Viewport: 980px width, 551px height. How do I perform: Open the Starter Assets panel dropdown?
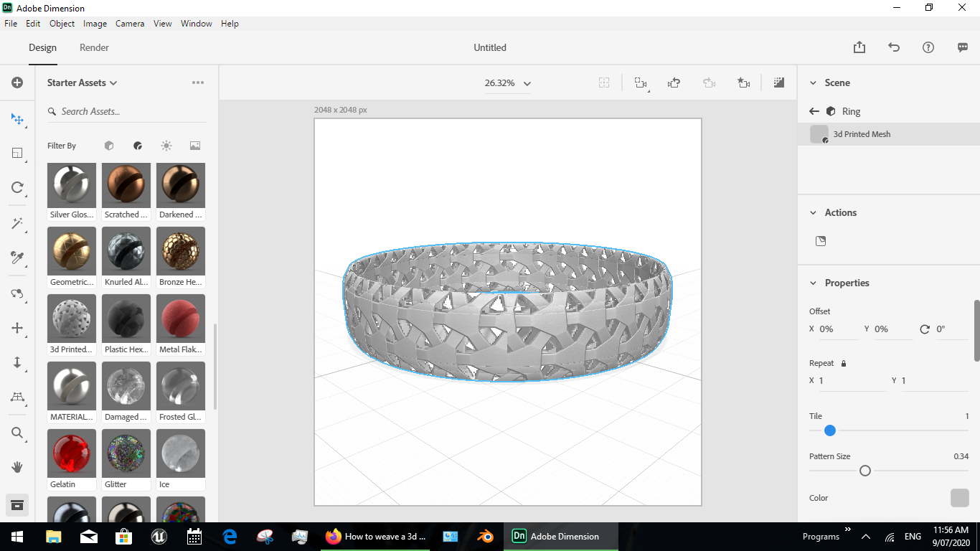pyautogui.click(x=114, y=83)
